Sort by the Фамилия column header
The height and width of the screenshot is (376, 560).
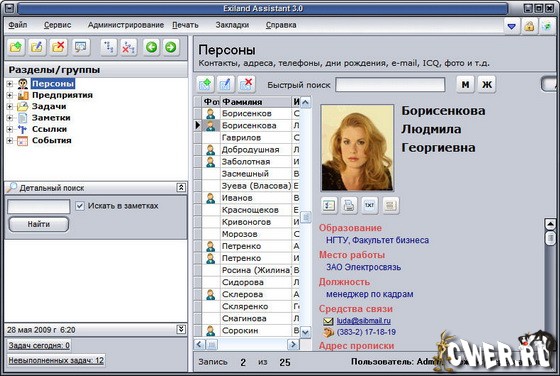pos(256,102)
